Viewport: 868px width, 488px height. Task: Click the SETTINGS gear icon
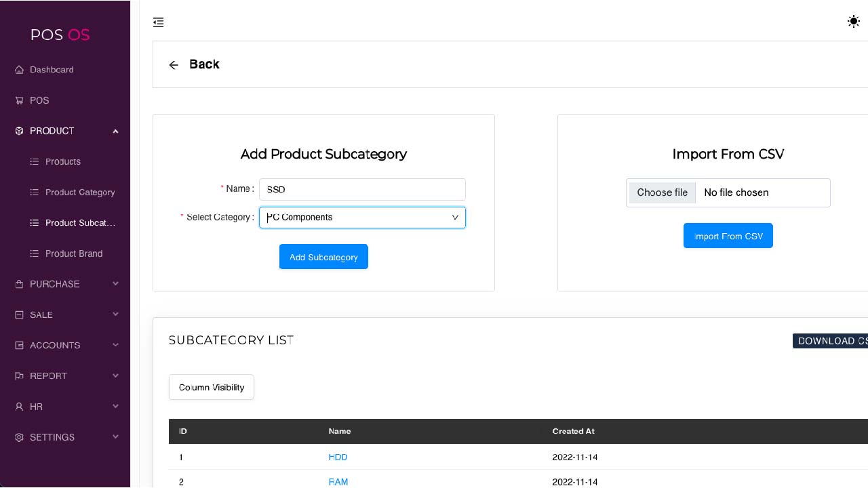19,437
